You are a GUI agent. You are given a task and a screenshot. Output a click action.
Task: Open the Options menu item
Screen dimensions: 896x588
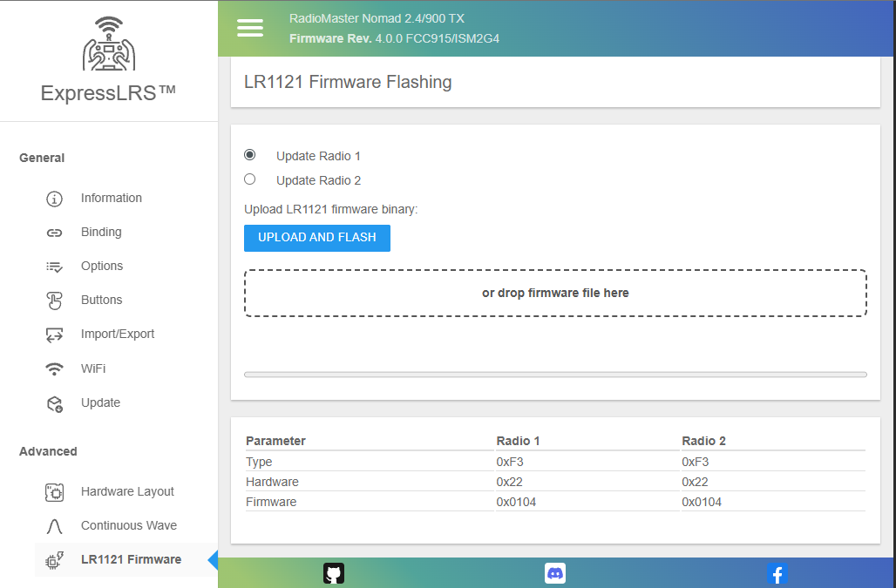point(102,266)
